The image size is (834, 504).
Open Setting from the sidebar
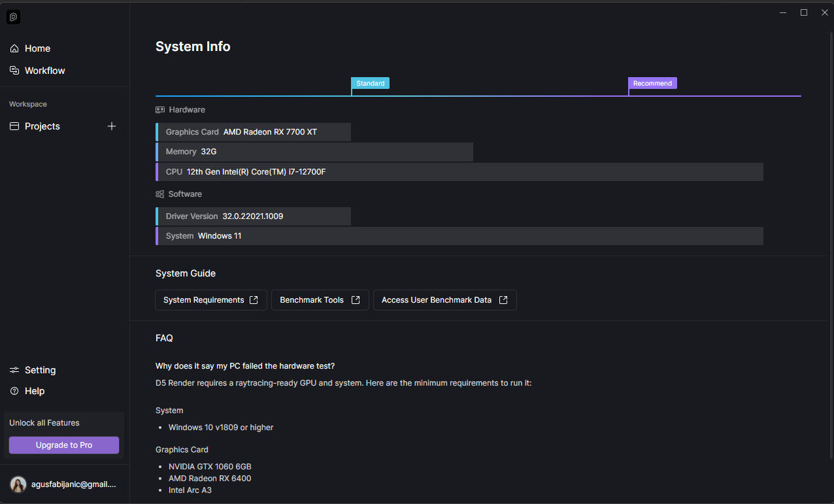tap(40, 370)
